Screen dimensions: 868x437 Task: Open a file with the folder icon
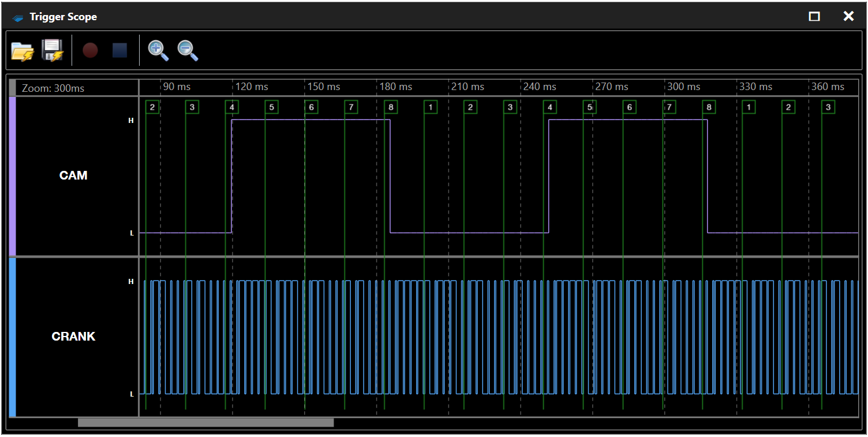23,51
